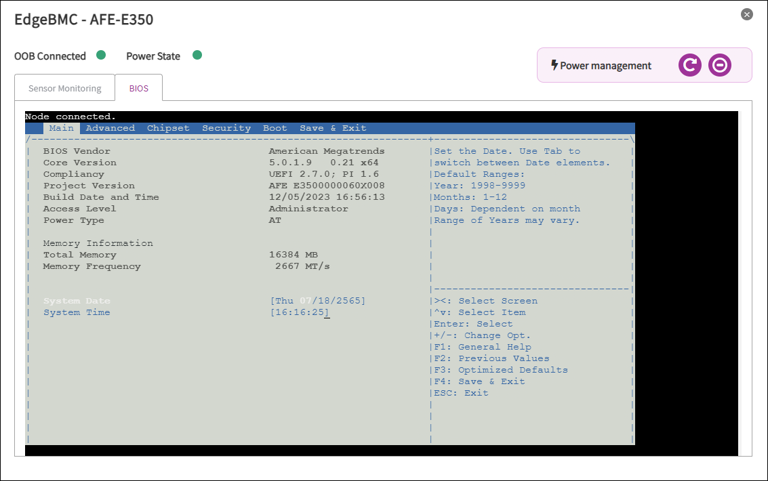Open the Chipset BIOS menu

(168, 128)
